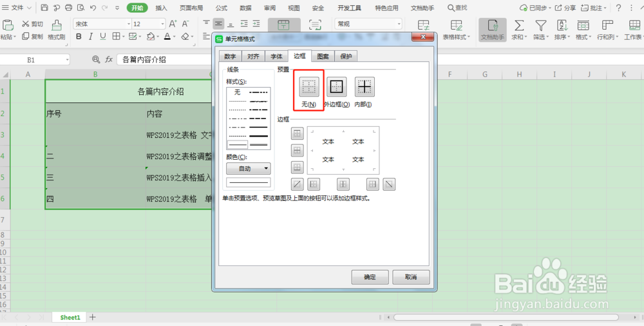Toggle Italic formatting
Image resolution: width=644 pixels, height=326 pixels.
coord(91,37)
